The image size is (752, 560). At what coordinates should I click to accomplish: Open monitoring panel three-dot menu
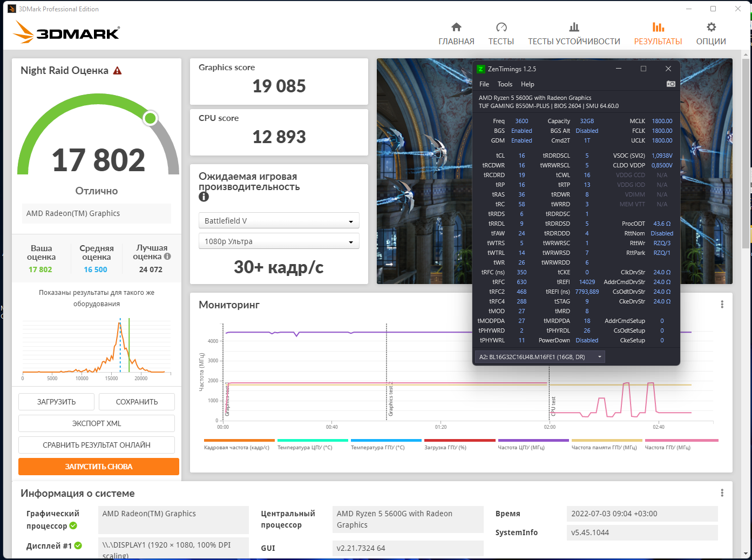[x=722, y=305]
